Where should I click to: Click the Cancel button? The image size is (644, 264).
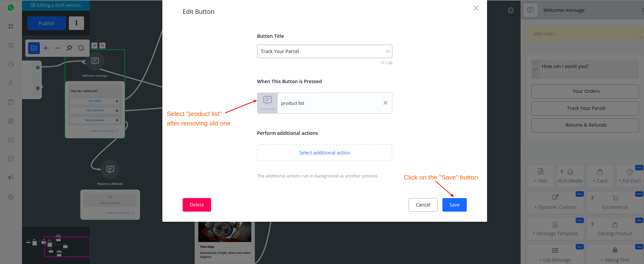click(x=423, y=205)
